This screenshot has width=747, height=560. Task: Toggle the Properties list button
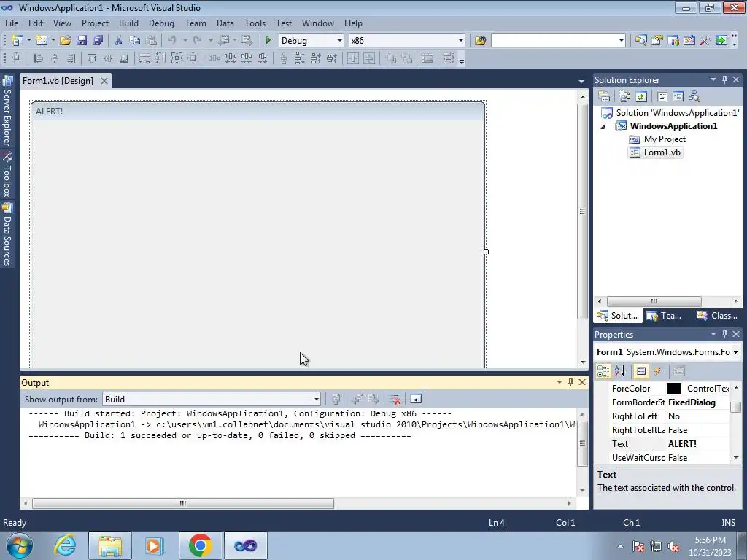point(641,371)
